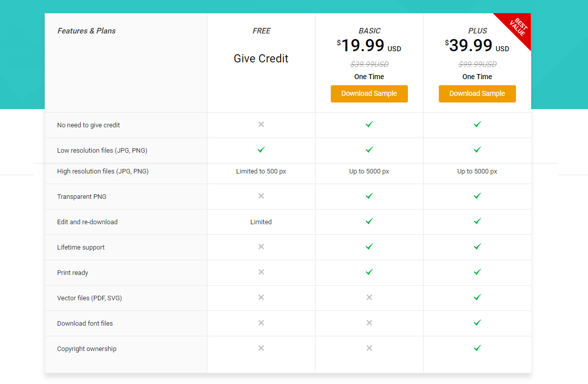The width and height of the screenshot is (588, 384).
Task: Click the $39.99 PLUS price
Action: tap(477, 46)
